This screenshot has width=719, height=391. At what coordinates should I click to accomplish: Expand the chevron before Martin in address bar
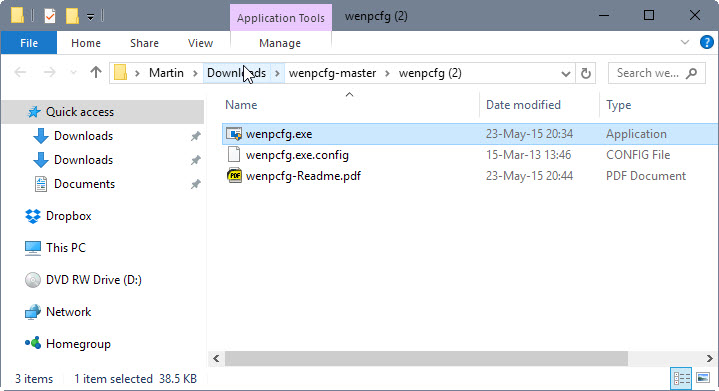pos(137,73)
